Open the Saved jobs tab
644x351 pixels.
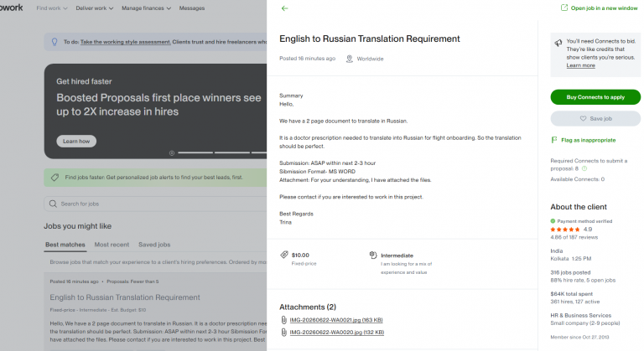(154, 245)
